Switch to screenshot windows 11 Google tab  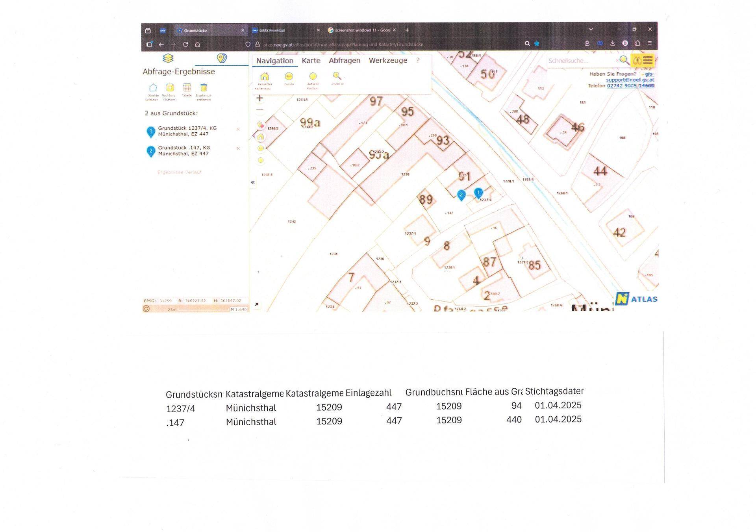(x=362, y=30)
